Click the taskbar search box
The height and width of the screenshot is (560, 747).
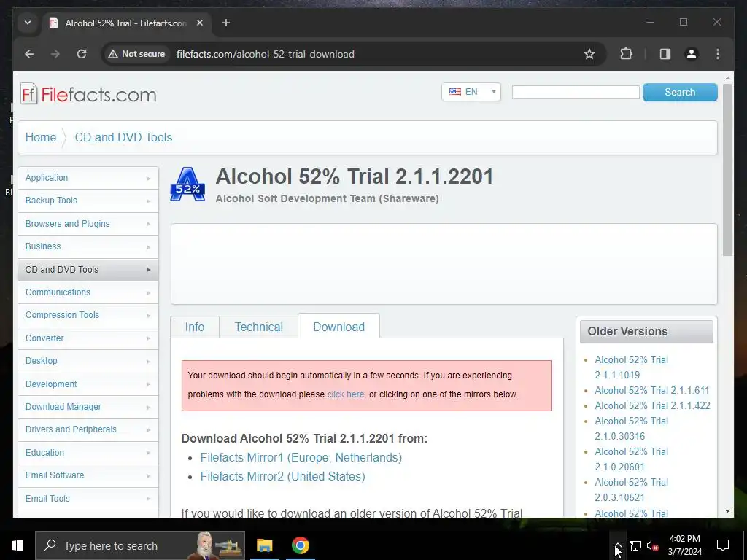140,545
